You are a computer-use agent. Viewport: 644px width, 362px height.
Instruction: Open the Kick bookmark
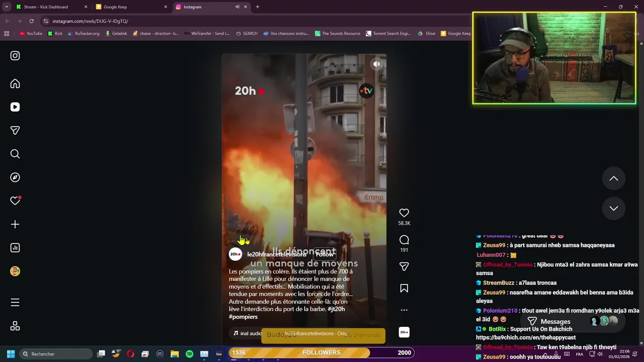coord(55,34)
